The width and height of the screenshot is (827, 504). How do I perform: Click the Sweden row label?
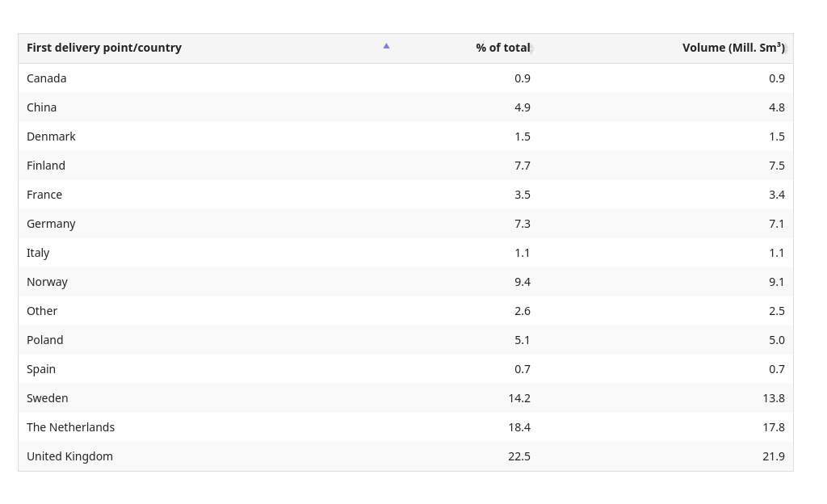(x=47, y=398)
